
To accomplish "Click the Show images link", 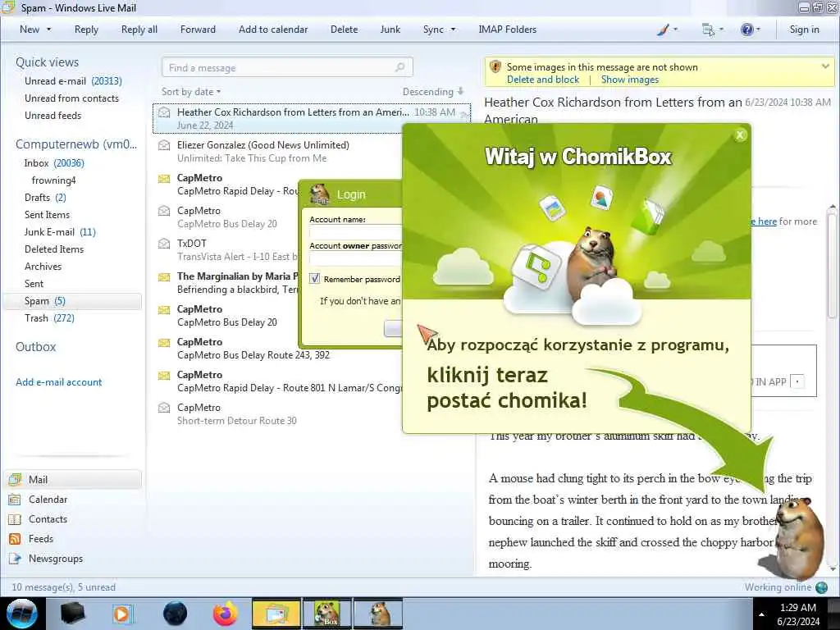I will tap(629, 80).
